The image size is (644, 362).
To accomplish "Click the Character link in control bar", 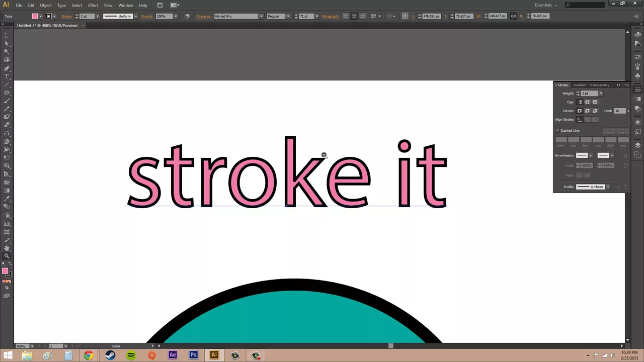I will point(204,16).
